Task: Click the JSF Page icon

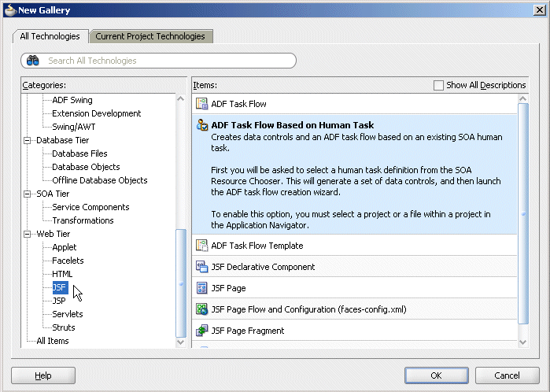Action: (x=201, y=288)
